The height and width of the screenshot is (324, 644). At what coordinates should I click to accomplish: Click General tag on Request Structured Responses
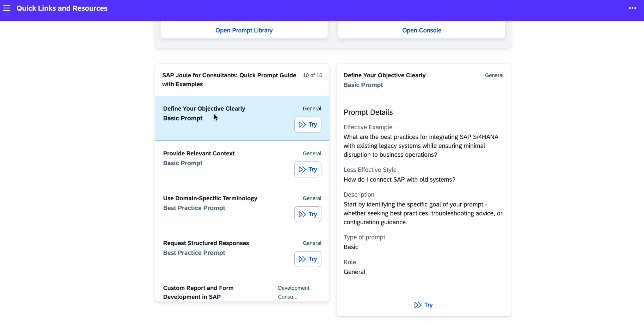(312, 243)
